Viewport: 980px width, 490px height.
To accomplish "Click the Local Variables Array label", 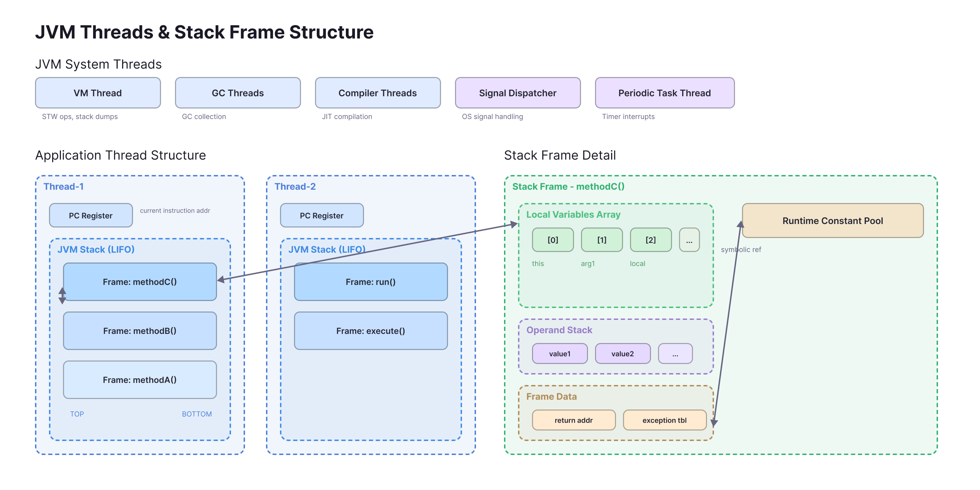I will 573,215.
